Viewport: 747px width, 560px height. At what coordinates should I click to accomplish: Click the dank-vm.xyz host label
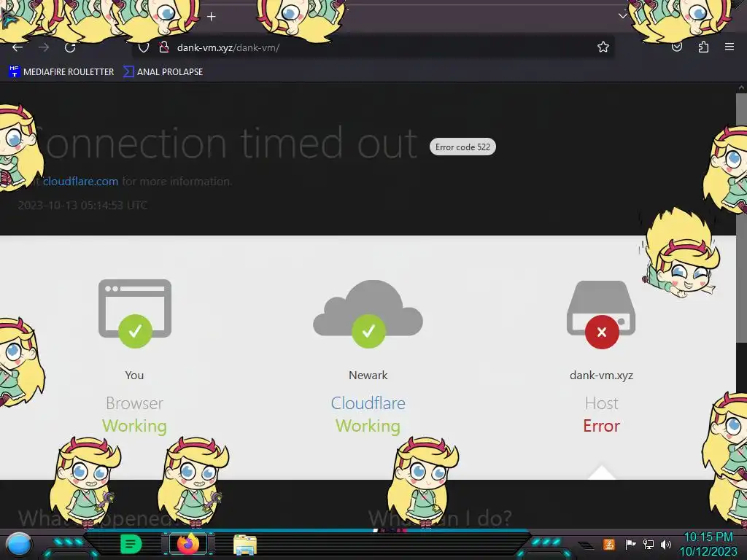[x=601, y=376]
